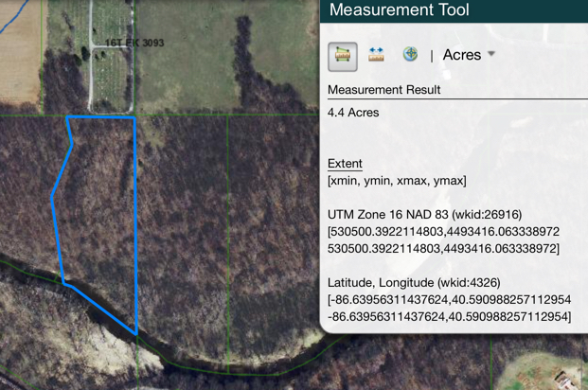
Task: Click the 4.4 Acres result text
Action: (353, 113)
